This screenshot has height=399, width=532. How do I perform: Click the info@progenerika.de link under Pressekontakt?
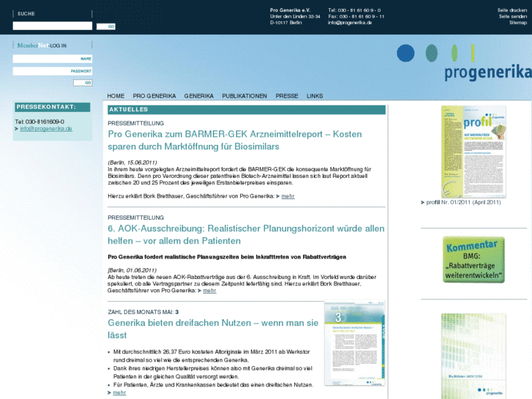tap(46, 128)
